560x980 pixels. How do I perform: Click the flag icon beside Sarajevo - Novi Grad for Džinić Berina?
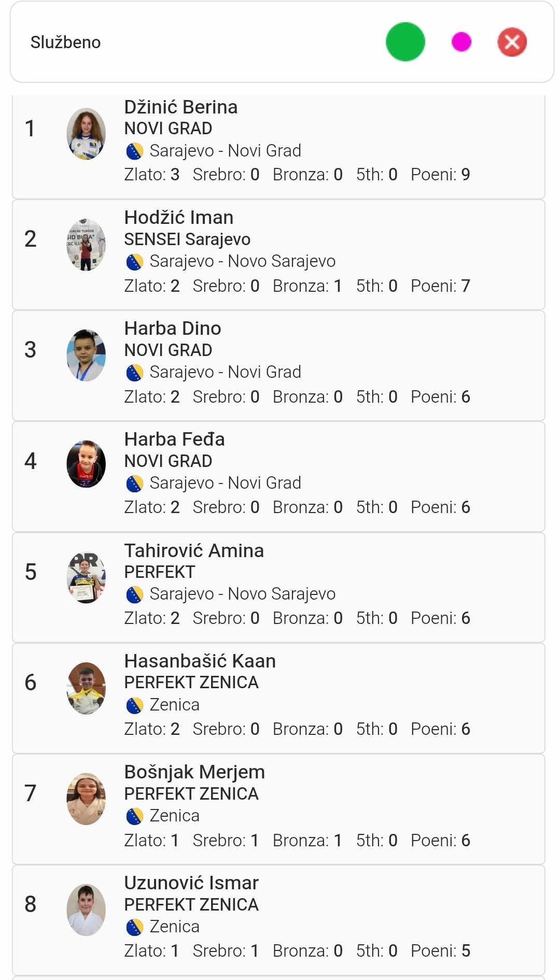tap(134, 151)
